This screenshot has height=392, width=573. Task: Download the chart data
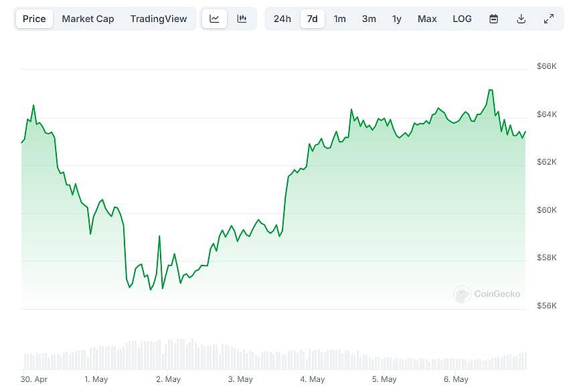click(521, 19)
